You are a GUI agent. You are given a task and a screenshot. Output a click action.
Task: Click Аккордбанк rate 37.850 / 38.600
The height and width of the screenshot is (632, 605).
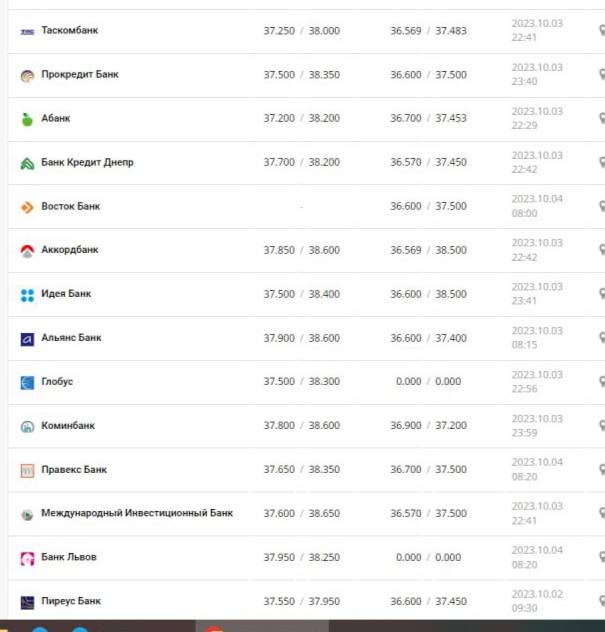click(301, 250)
